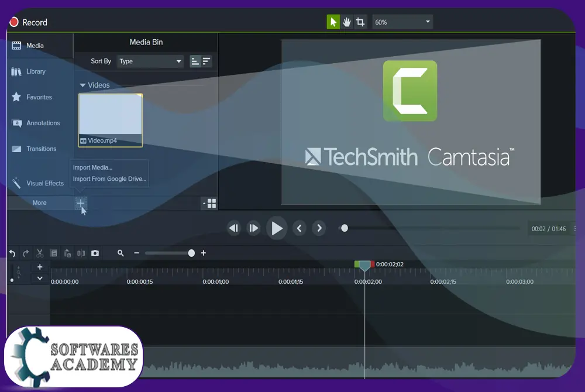The height and width of the screenshot is (392, 585).
Task: Open the Library tab
Action: click(x=40, y=71)
